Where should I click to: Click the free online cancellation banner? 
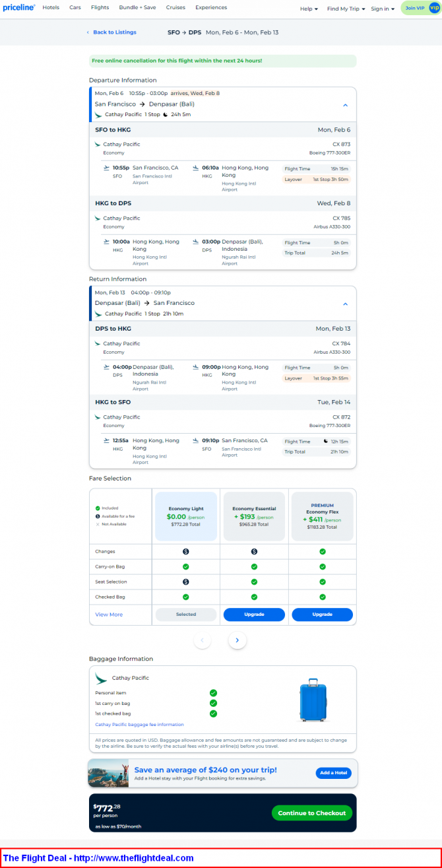pyautogui.click(x=223, y=61)
